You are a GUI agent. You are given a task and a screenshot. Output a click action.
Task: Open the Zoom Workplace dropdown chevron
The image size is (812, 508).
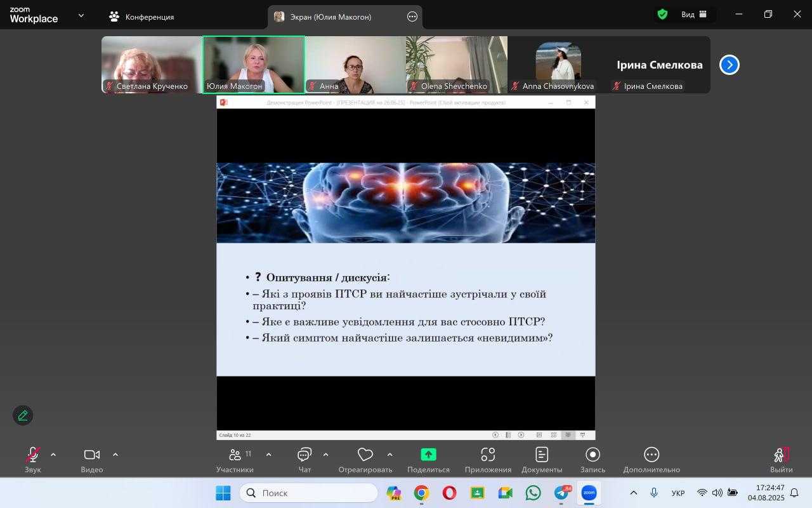[x=81, y=16]
